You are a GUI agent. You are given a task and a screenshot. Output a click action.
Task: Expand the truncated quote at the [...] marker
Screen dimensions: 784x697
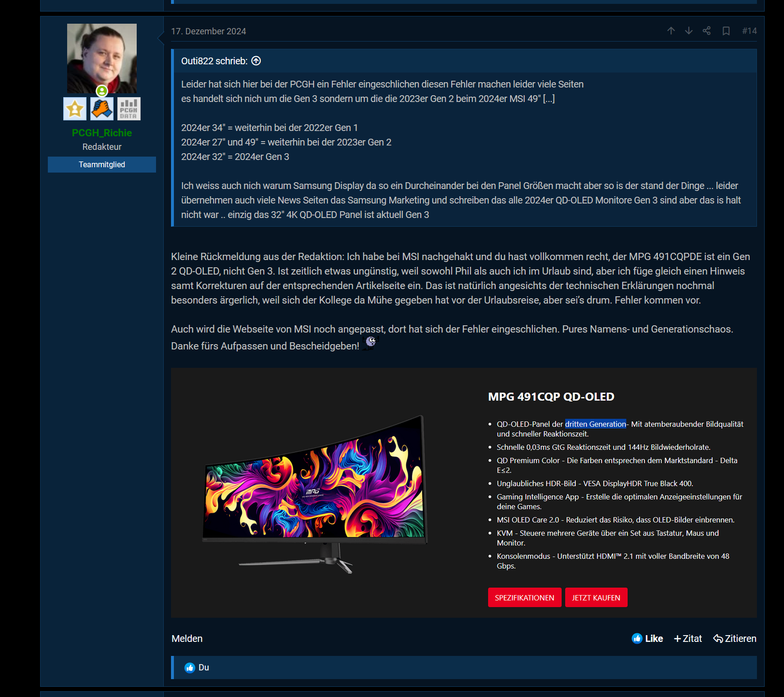tap(550, 99)
